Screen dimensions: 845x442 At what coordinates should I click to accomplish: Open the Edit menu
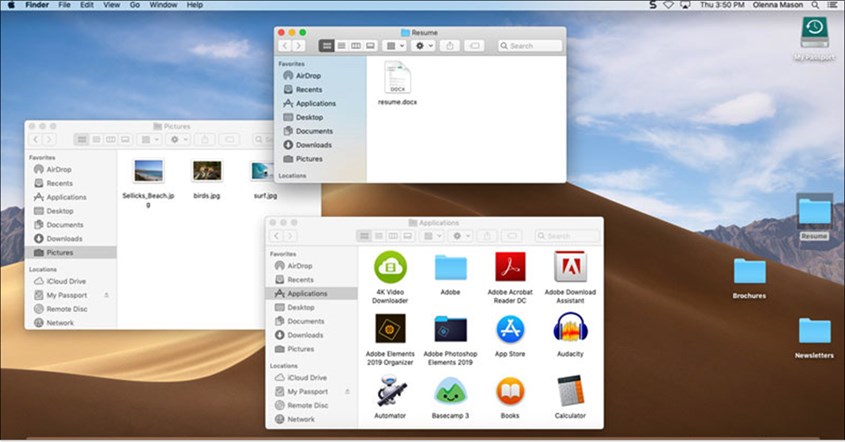click(87, 5)
